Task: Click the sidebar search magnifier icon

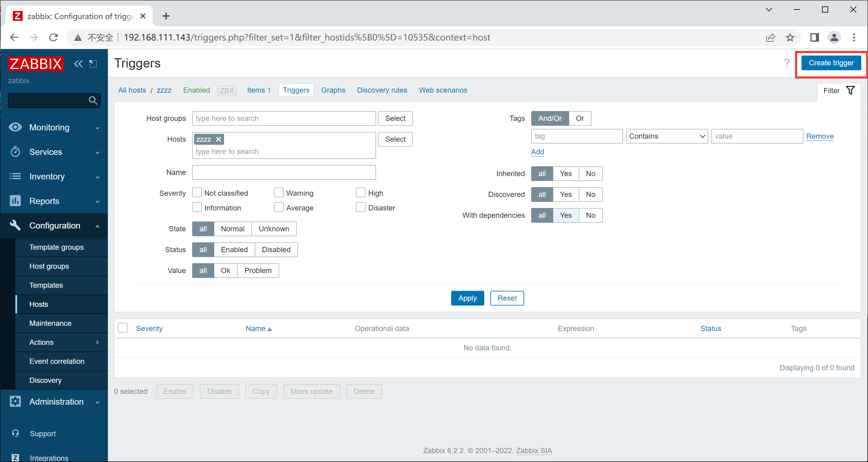Action: tap(93, 100)
